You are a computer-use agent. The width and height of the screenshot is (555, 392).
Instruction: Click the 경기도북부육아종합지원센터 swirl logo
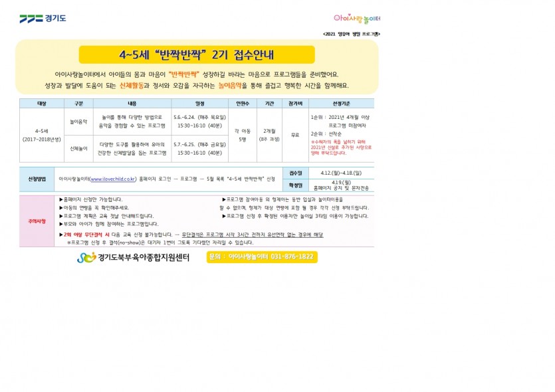pos(86,257)
